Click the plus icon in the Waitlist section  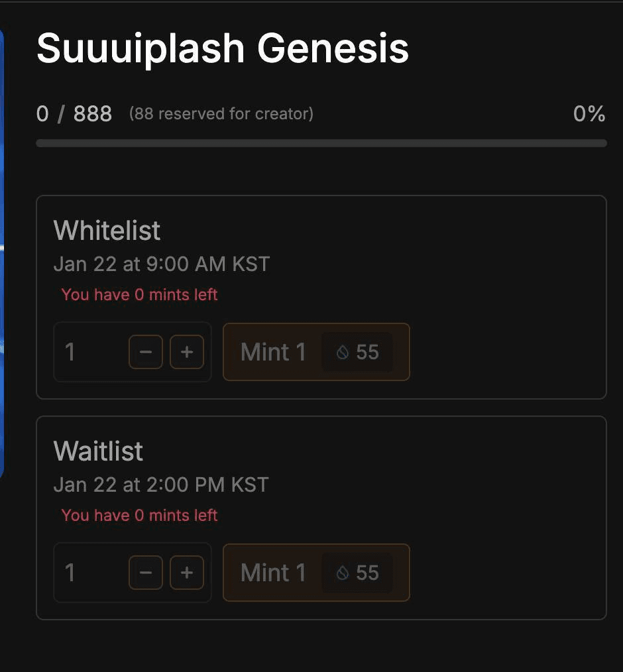186,573
